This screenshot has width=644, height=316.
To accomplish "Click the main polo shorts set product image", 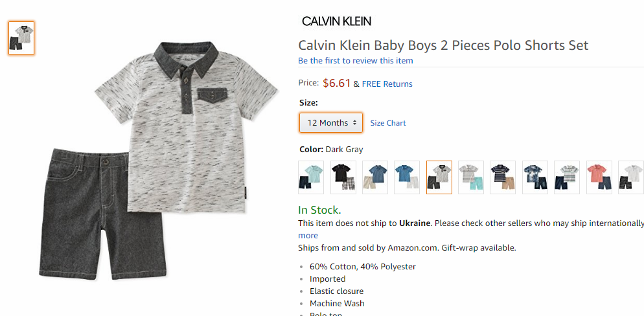I will (159, 161).
